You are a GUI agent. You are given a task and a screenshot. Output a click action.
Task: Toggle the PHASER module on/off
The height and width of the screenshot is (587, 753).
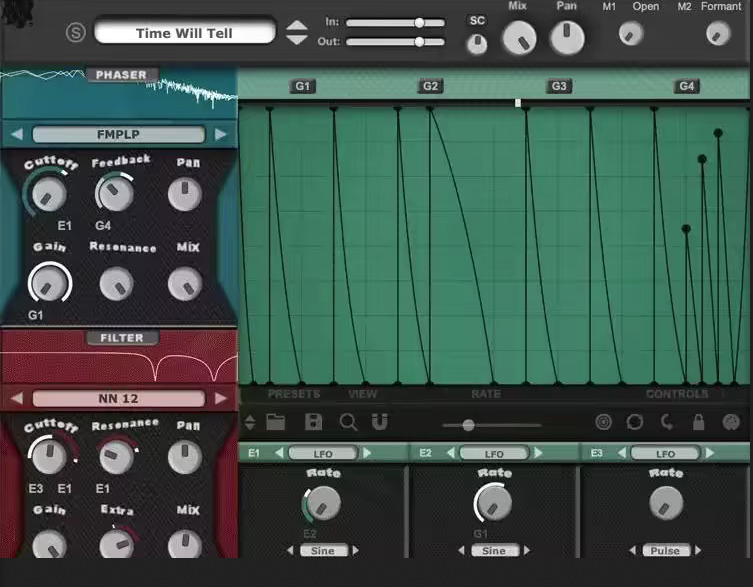121,75
